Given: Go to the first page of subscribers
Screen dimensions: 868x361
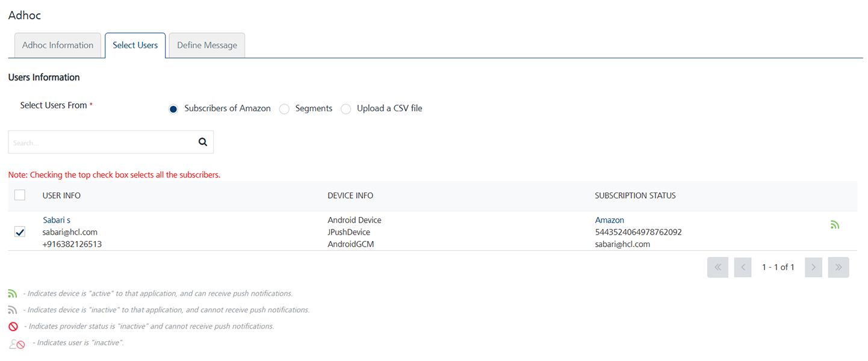Looking at the screenshot, I should pos(718,267).
